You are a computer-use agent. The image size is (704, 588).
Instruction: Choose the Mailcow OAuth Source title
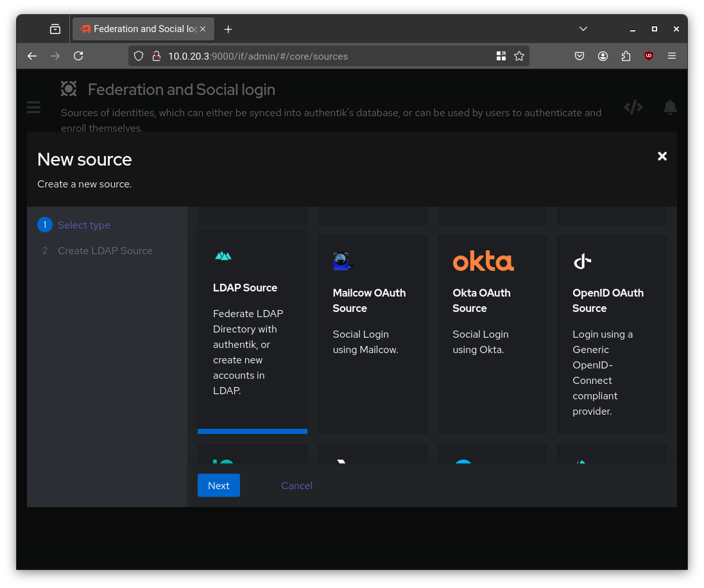[x=369, y=300]
